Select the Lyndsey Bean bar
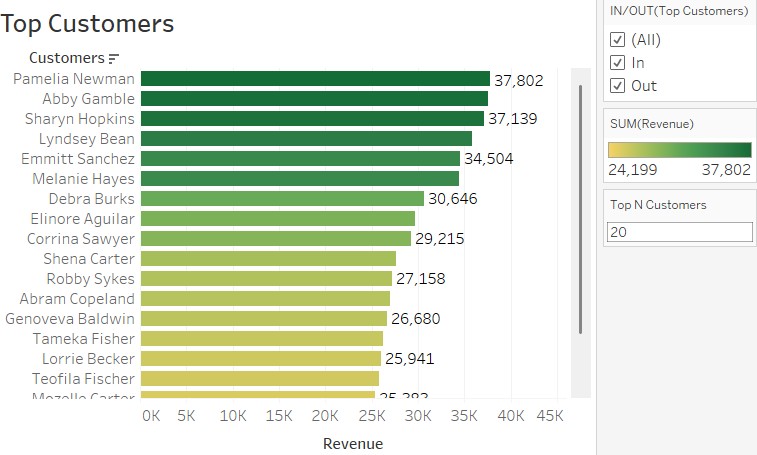 pyautogui.click(x=306, y=139)
